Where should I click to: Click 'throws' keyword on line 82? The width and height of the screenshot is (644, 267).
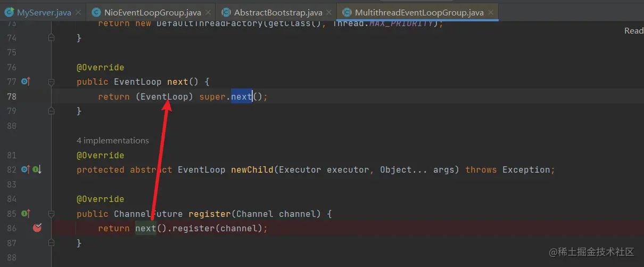coord(481,169)
